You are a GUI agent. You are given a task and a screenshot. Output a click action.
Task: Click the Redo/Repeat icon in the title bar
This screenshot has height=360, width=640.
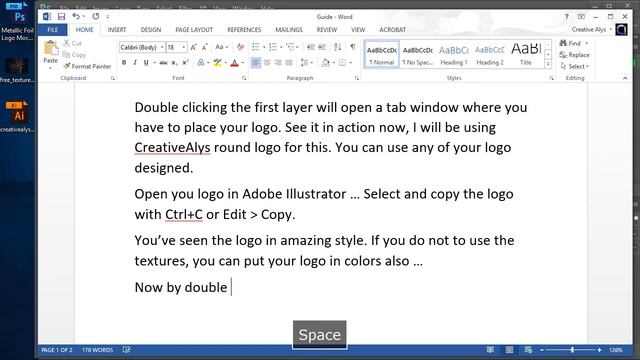[96, 16]
